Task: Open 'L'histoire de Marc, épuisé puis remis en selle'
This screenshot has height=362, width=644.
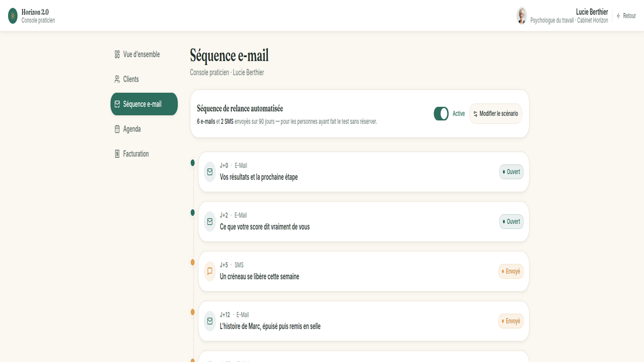Action: [x=364, y=321]
